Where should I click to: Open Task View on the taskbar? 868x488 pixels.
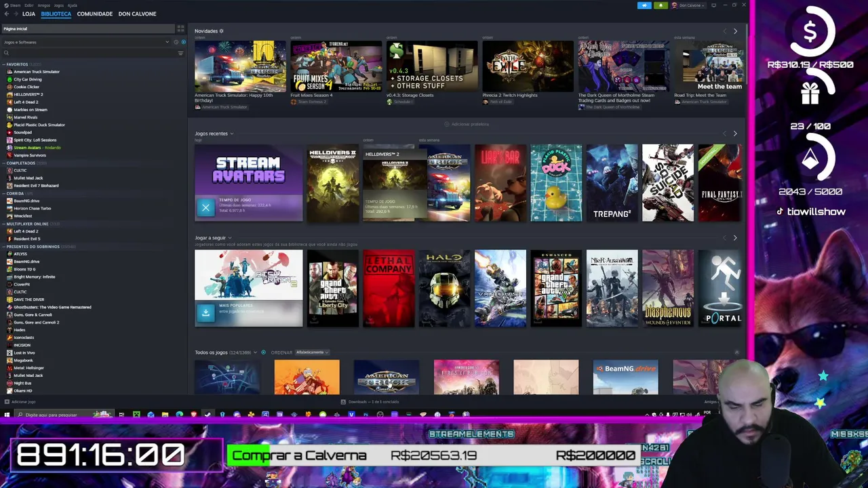coord(121,415)
